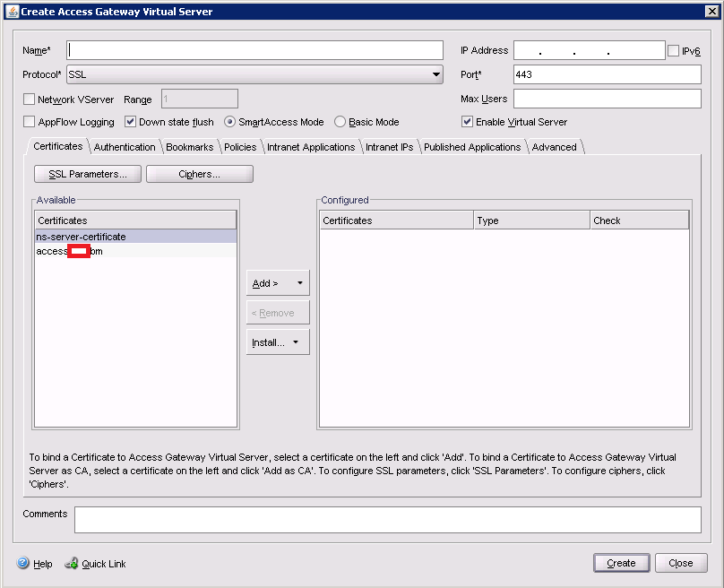Switch to the Authentication tab
This screenshot has height=588, width=724.
click(x=125, y=147)
